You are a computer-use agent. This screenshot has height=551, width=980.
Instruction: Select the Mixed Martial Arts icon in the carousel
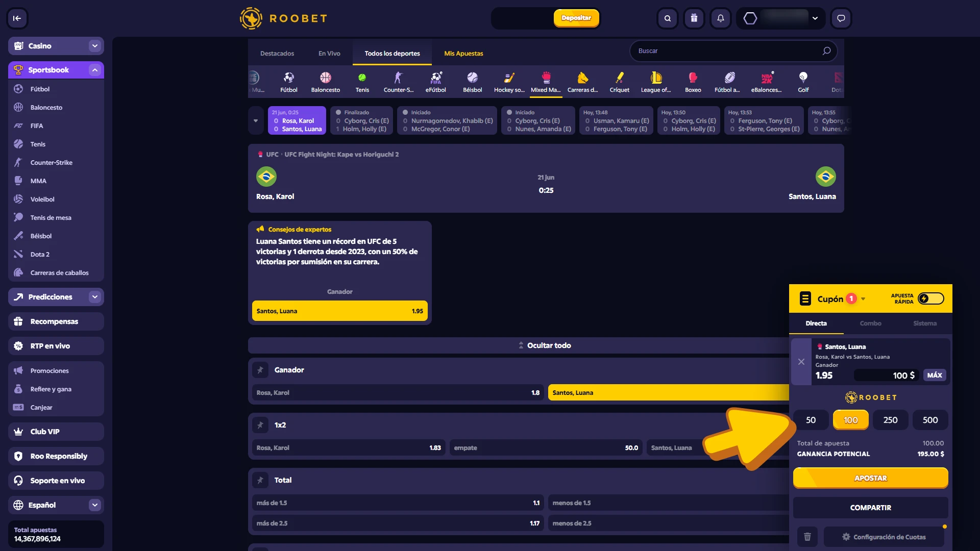[x=546, y=82]
